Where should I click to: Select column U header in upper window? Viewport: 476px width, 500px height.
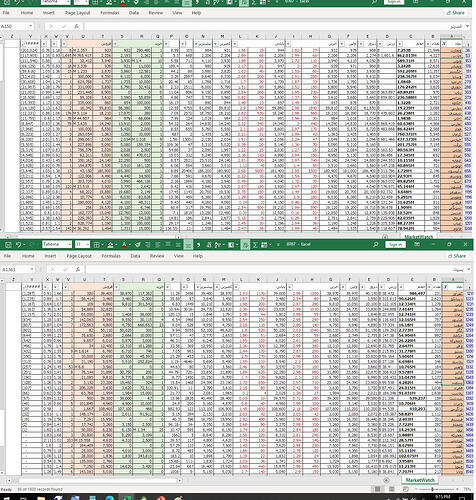[83, 36]
